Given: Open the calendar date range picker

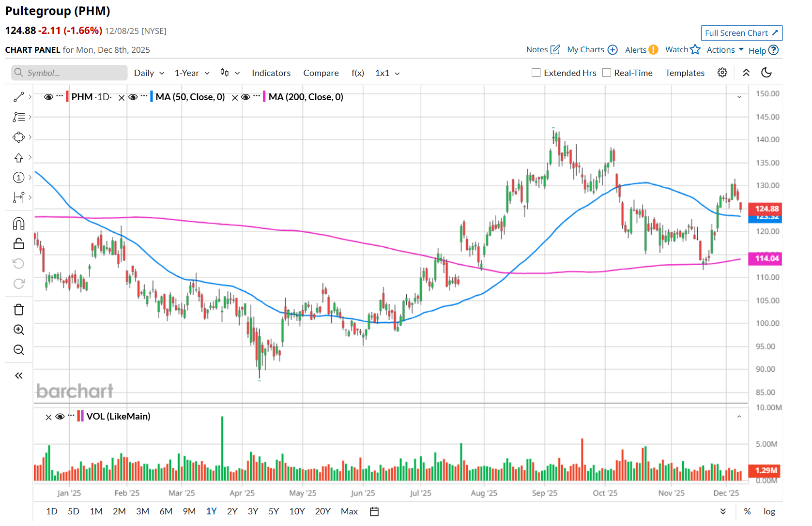Looking at the screenshot, I should tap(374, 511).
